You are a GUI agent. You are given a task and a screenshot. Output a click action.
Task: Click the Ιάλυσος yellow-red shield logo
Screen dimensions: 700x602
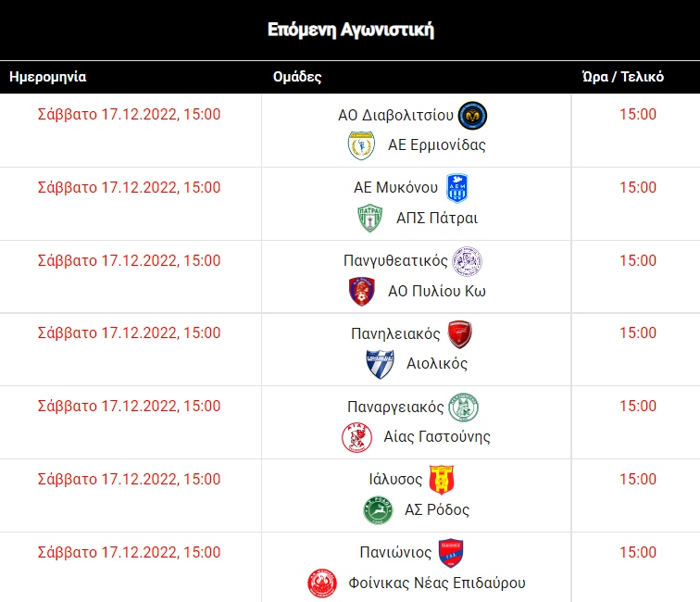442,480
